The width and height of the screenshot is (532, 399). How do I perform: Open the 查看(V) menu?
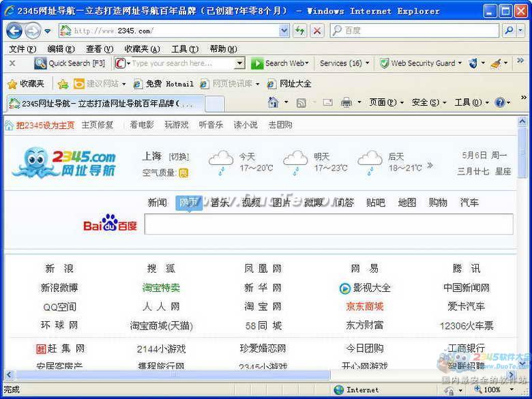pos(100,49)
